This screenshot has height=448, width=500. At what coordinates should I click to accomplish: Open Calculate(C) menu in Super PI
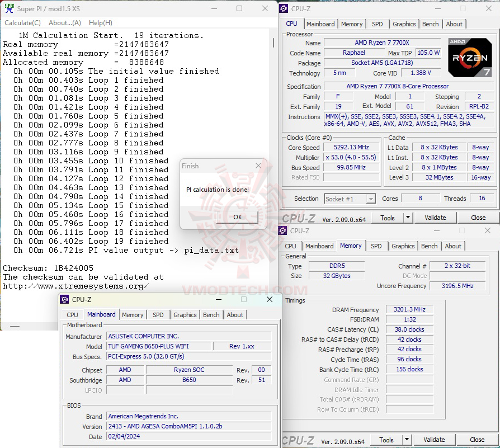[x=22, y=23]
